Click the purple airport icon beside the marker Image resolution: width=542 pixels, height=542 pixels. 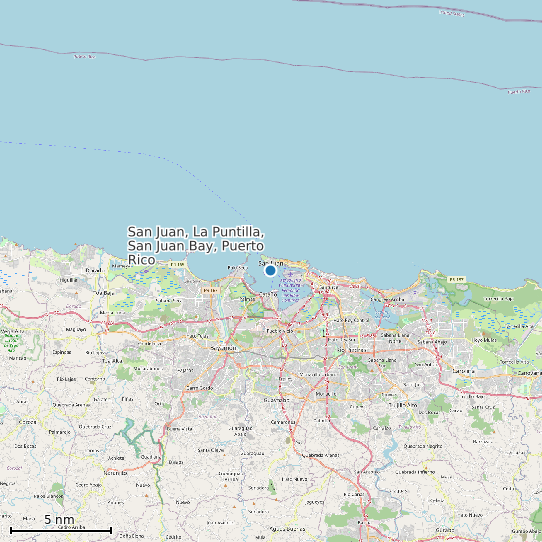click(290, 274)
